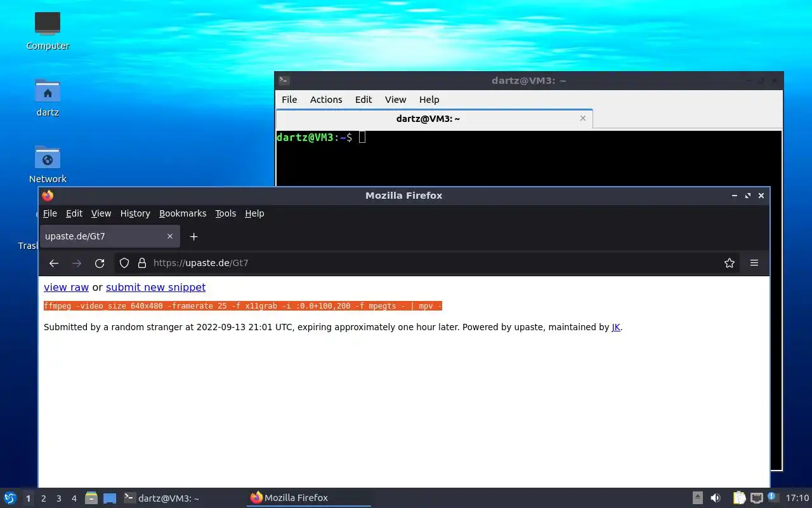Open tracking protection shield in address bar
This screenshot has width=812, height=508.
tap(124, 263)
